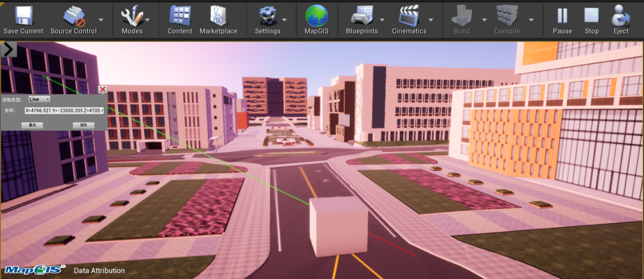
Task: Expand the Blueprints dropdown arrow
Action: click(x=382, y=19)
